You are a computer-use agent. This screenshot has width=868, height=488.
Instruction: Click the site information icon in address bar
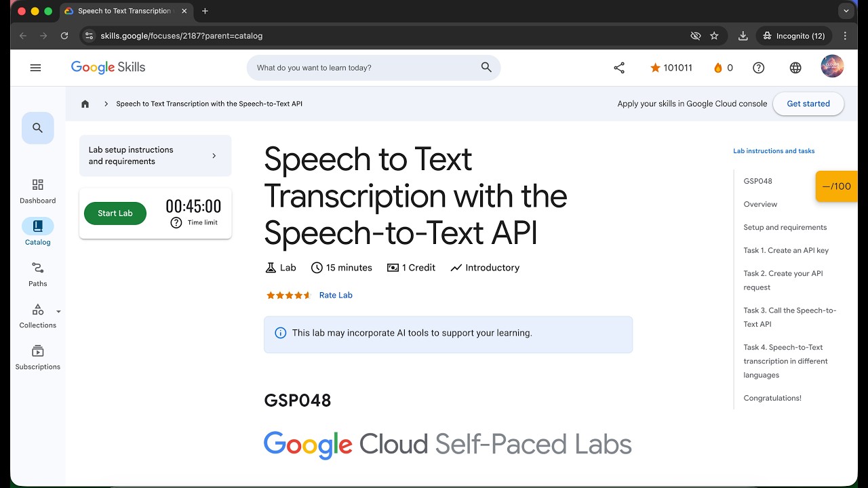point(89,36)
